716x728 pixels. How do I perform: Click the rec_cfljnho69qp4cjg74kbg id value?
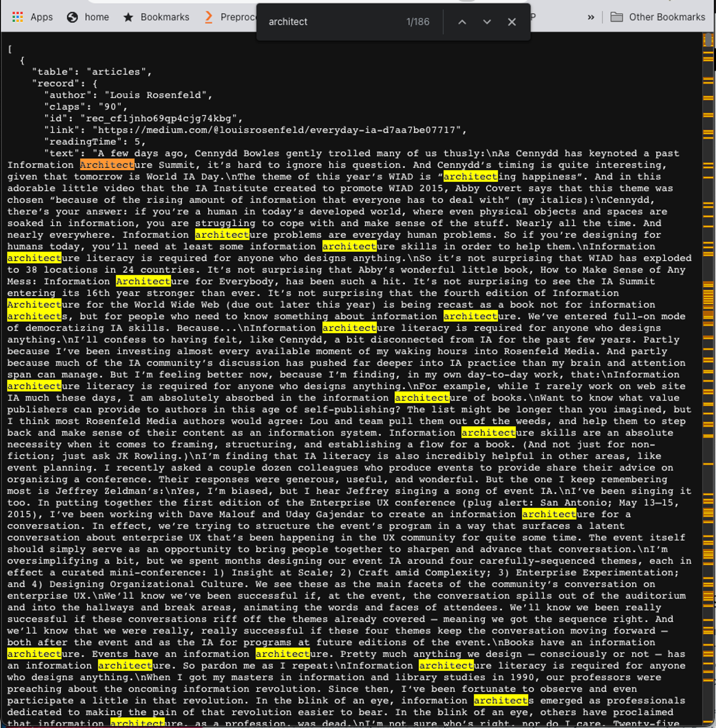click(x=158, y=119)
